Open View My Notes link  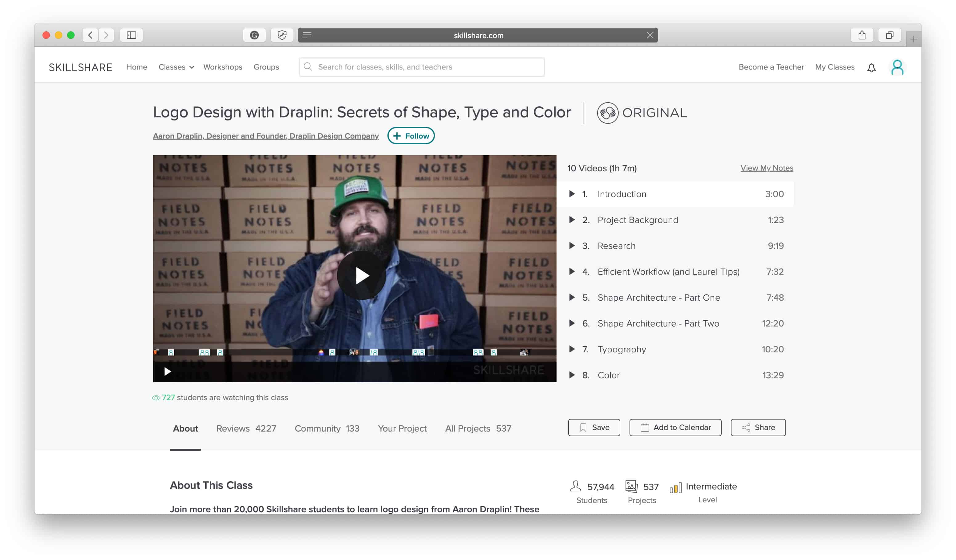click(767, 168)
